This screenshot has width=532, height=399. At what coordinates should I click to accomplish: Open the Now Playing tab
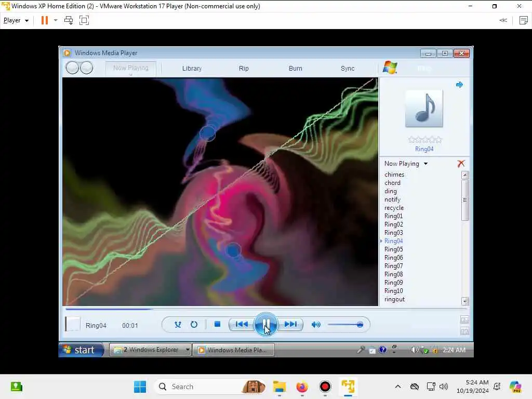click(x=130, y=68)
